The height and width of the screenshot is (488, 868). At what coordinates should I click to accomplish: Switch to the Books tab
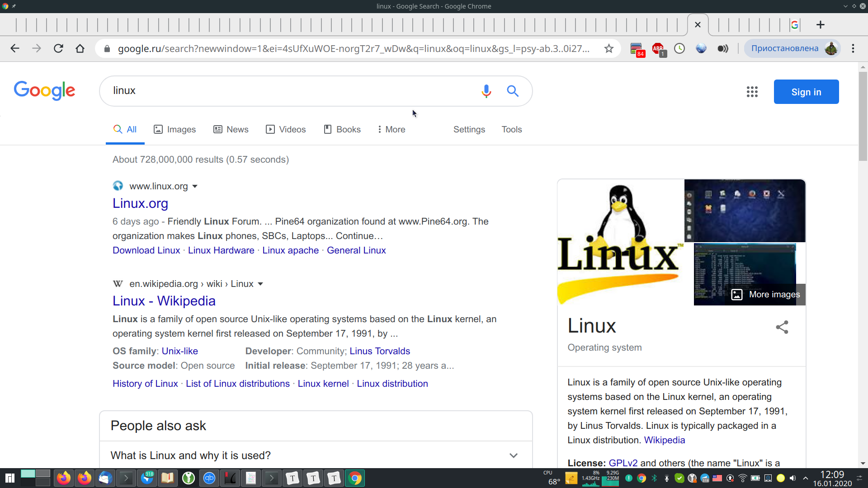pos(342,129)
